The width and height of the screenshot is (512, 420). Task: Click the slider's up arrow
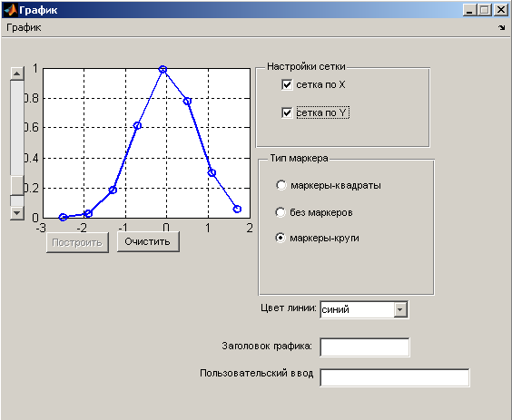coord(17,73)
